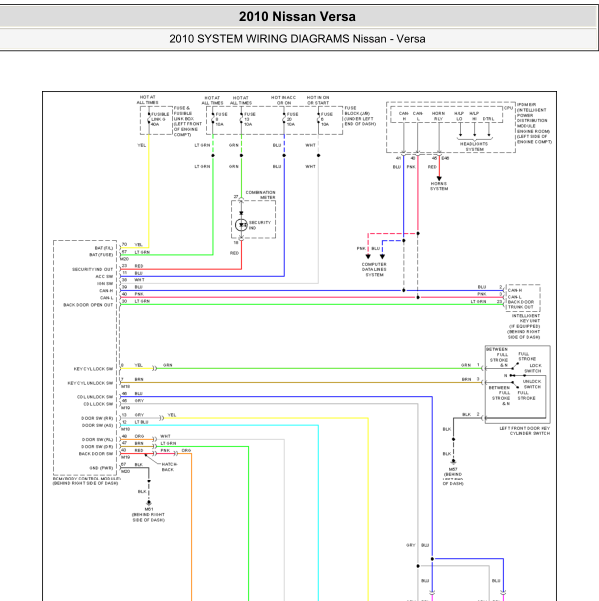Select the 'GND (PWR)' terminal label

[x=101, y=468]
